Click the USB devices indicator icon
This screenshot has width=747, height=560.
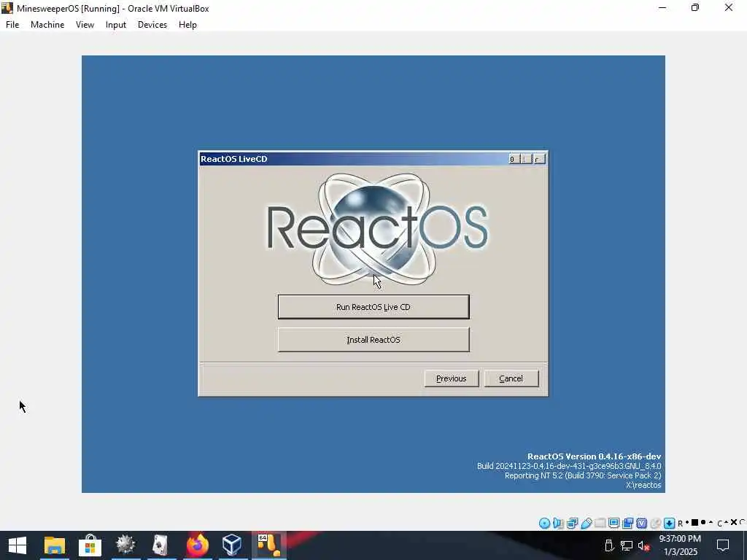[587, 524]
